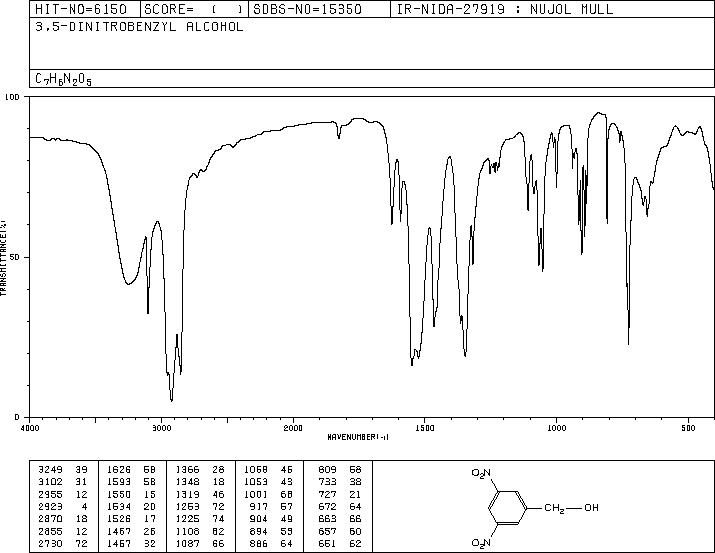Select the 1593 peak table entry
The width and height of the screenshot is (715, 553).
[x=131, y=481]
